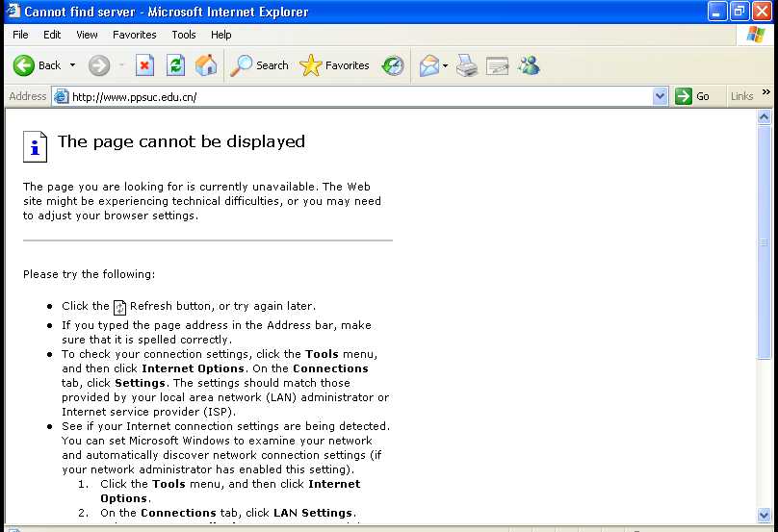This screenshot has height=532, width=778.
Task: Open the Search pane from the toolbar
Action: 260,65
